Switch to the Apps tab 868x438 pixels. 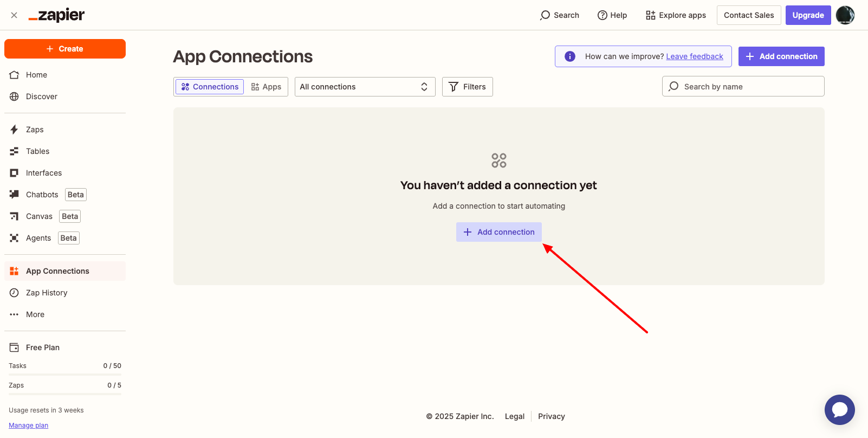click(266, 87)
